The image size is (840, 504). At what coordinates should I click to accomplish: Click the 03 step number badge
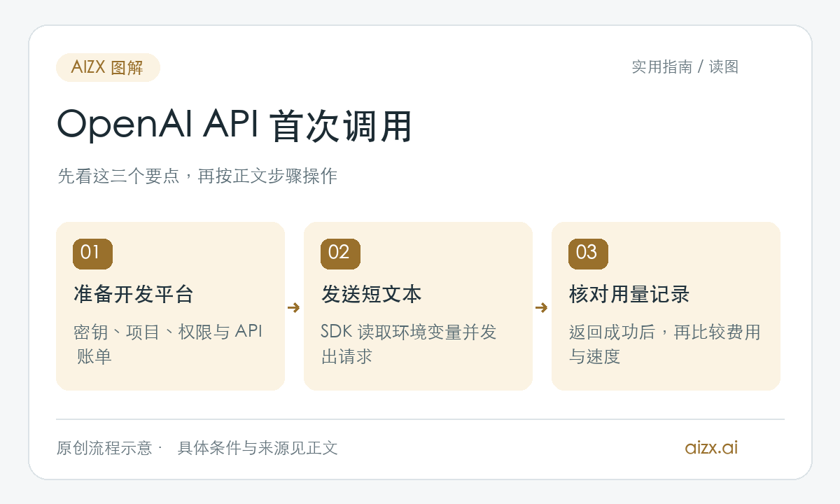[588, 253]
